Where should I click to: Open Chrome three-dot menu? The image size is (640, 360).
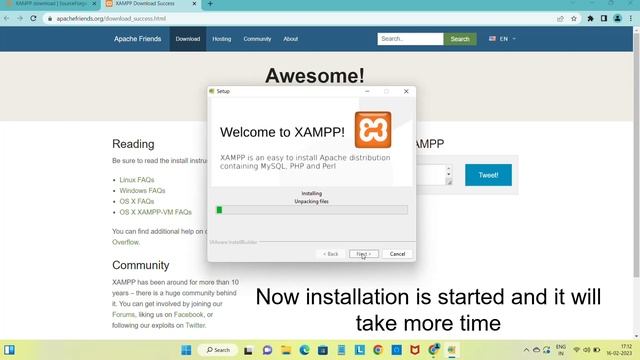tap(631, 18)
